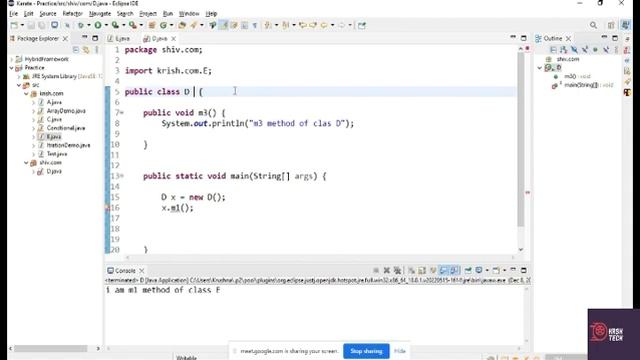Click the Hide link in sharing bar

[x=400, y=351]
